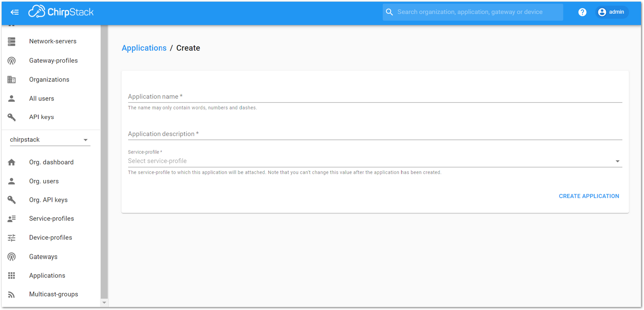Click the sidebar scroll-down arrow
Image resolution: width=644 pixels, height=310 pixels.
tap(104, 303)
